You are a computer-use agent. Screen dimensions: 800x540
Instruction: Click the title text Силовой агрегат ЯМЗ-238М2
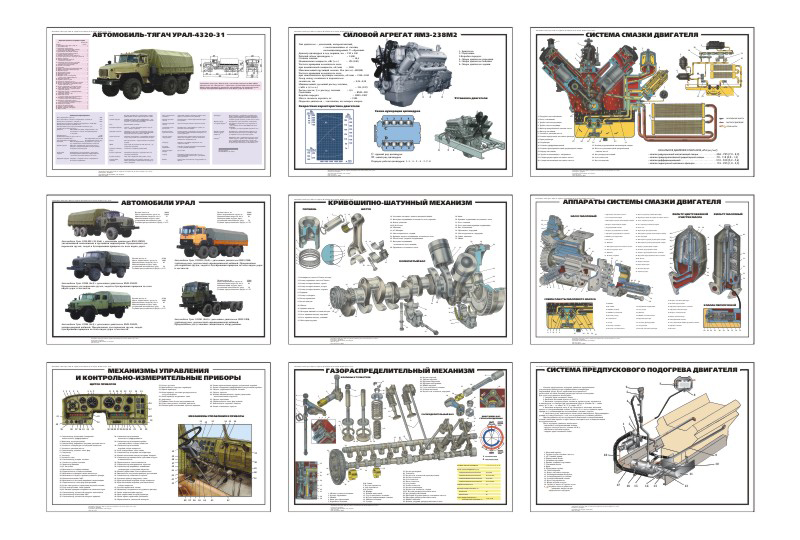400,35
